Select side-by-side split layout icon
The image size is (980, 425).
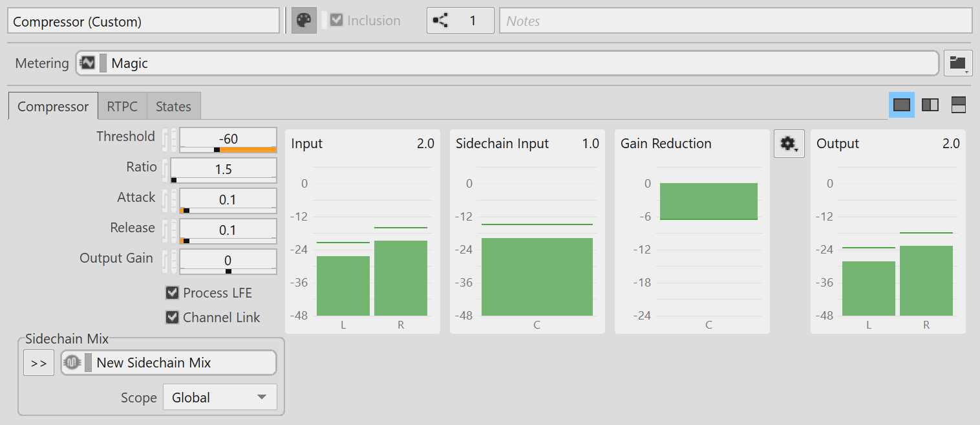pos(930,105)
